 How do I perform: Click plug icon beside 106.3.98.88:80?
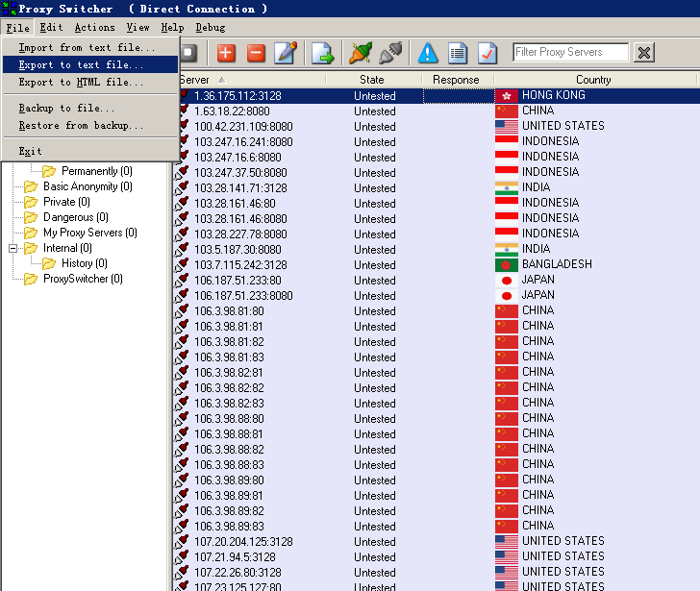click(181, 419)
